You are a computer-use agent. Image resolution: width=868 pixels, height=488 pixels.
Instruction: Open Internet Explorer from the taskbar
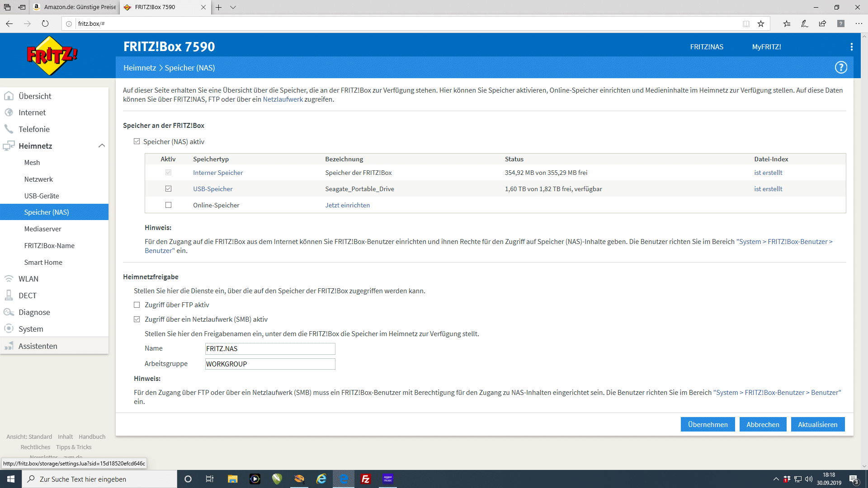coord(321,479)
